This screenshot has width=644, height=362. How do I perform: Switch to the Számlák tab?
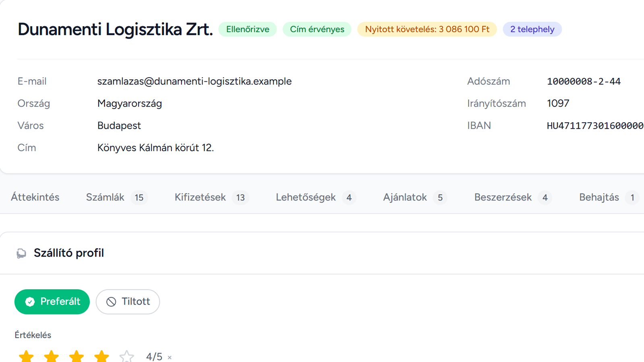pyautogui.click(x=117, y=197)
